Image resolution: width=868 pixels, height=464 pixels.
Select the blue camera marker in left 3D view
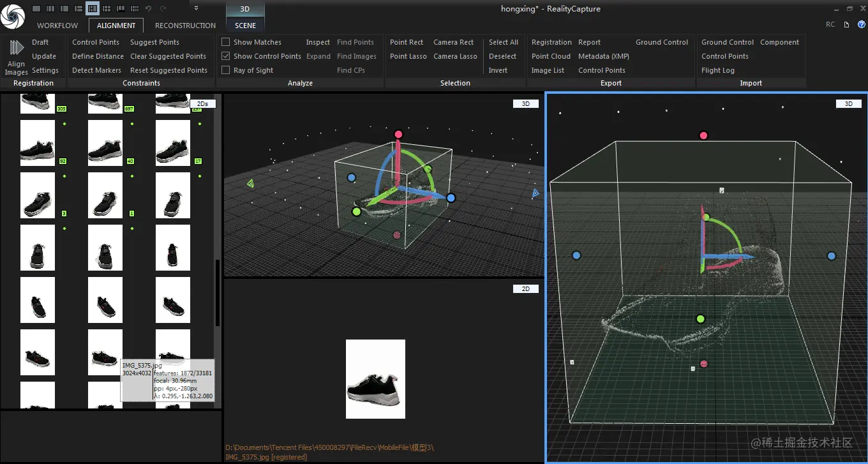[535, 192]
